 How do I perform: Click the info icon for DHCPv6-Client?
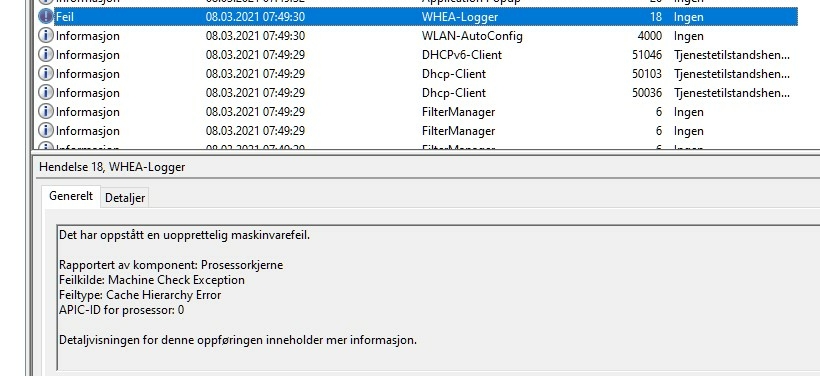pyautogui.click(x=46, y=54)
